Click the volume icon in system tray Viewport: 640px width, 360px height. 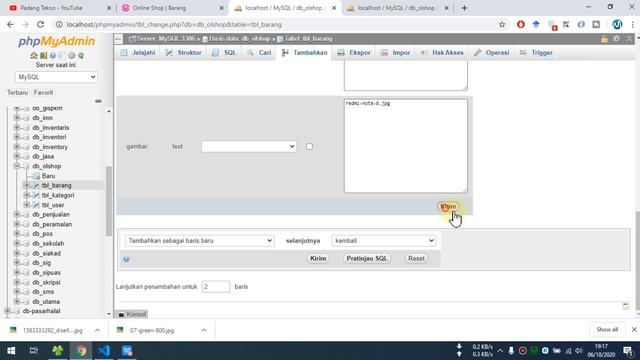click(x=578, y=351)
